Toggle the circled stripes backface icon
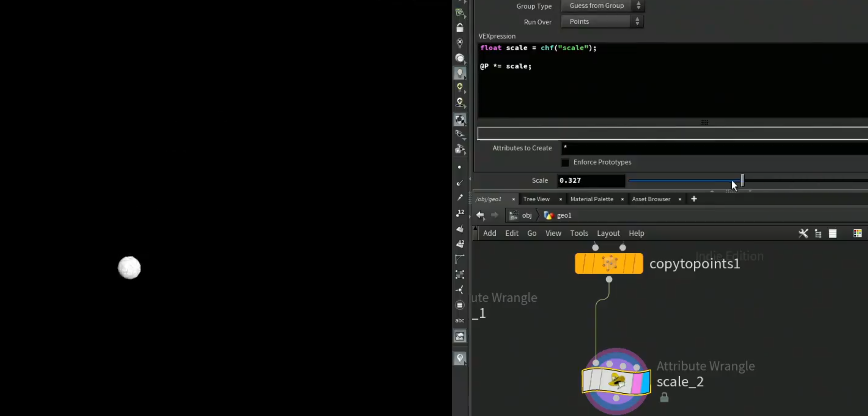The width and height of the screenshot is (868, 416). pyautogui.click(x=460, y=305)
